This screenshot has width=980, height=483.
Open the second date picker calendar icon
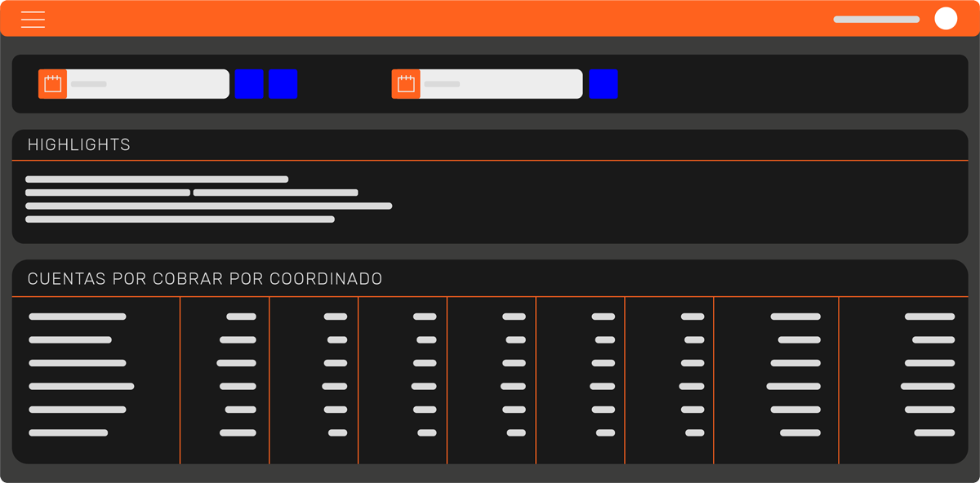coord(404,83)
